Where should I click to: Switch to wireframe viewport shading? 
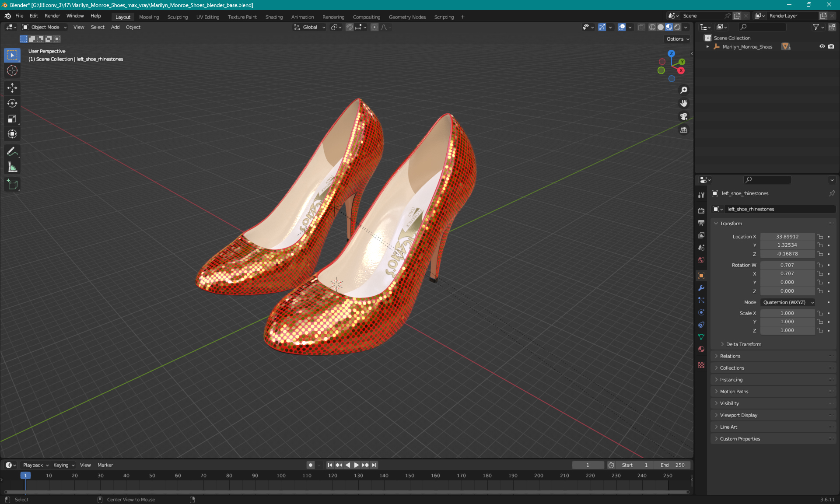[x=652, y=27]
